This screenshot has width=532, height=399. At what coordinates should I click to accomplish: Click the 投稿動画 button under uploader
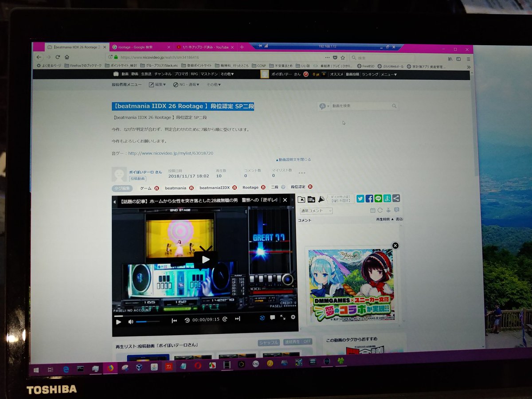click(138, 178)
